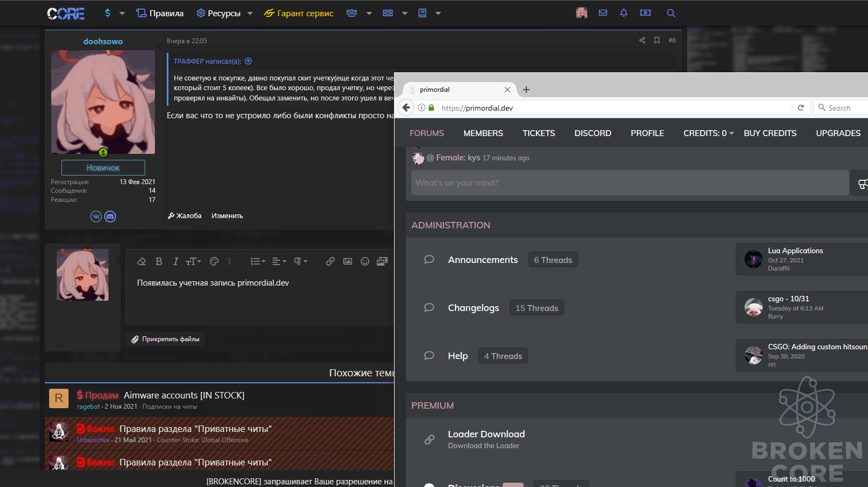Image resolution: width=868 pixels, height=487 pixels.
Task: Click the browser back arrow button
Action: pyautogui.click(x=406, y=107)
